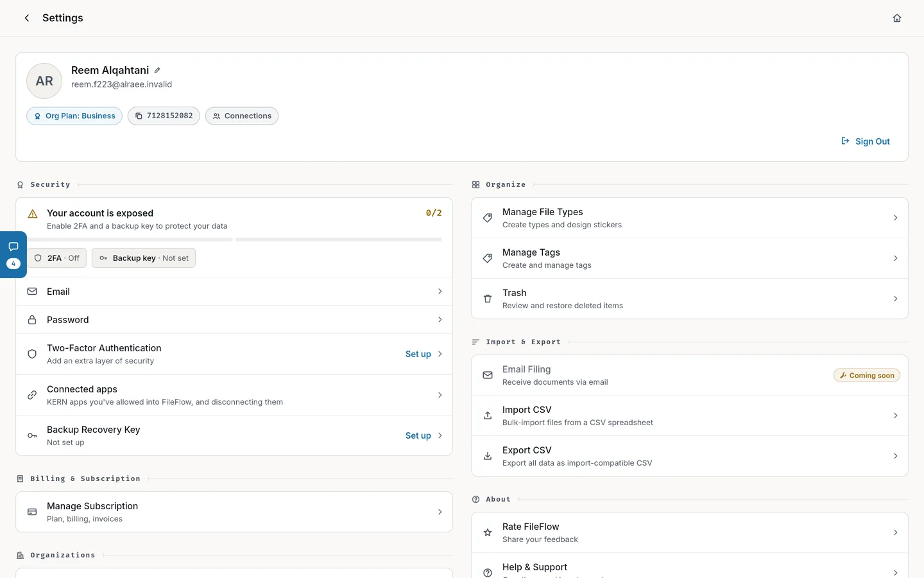This screenshot has height=578, width=924.
Task: Expand the Manage Tags chevron
Action: (896, 258)
